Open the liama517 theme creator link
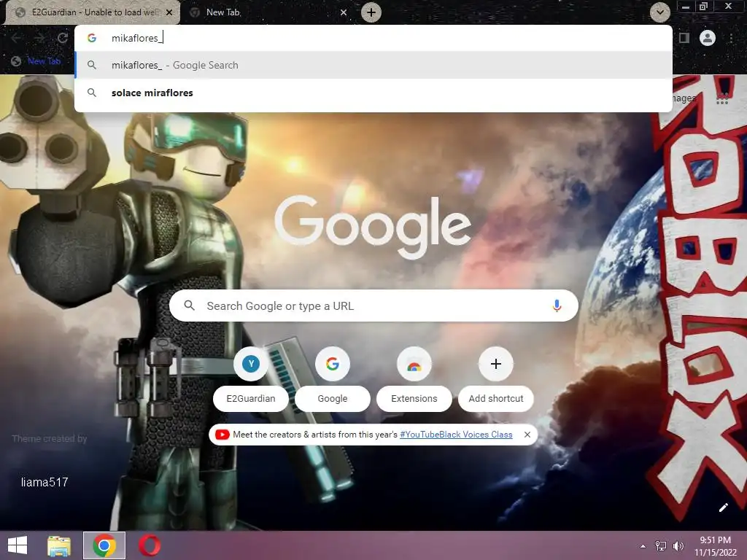Viewport: 747px width, 560px height. point(44,482)
